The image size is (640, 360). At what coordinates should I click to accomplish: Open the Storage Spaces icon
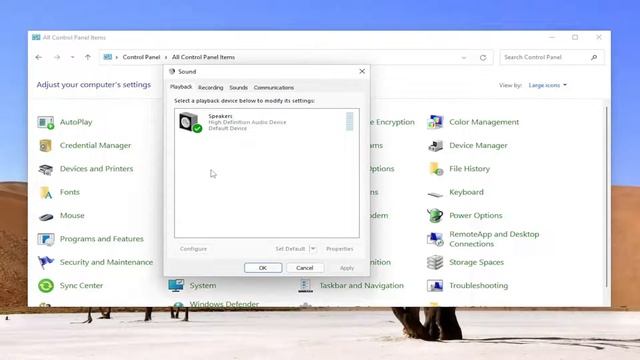pos(435,262)
